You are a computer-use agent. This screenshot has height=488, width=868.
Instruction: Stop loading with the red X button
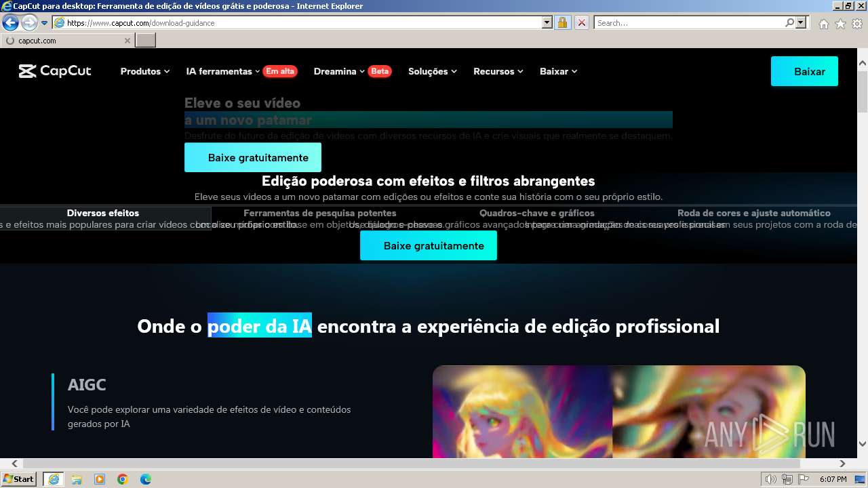581,23
